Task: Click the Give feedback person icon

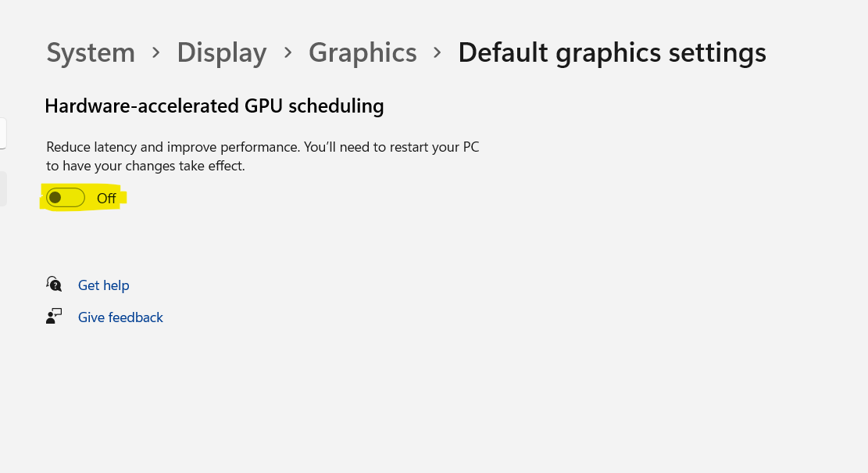Action: [x=54, y=317]
